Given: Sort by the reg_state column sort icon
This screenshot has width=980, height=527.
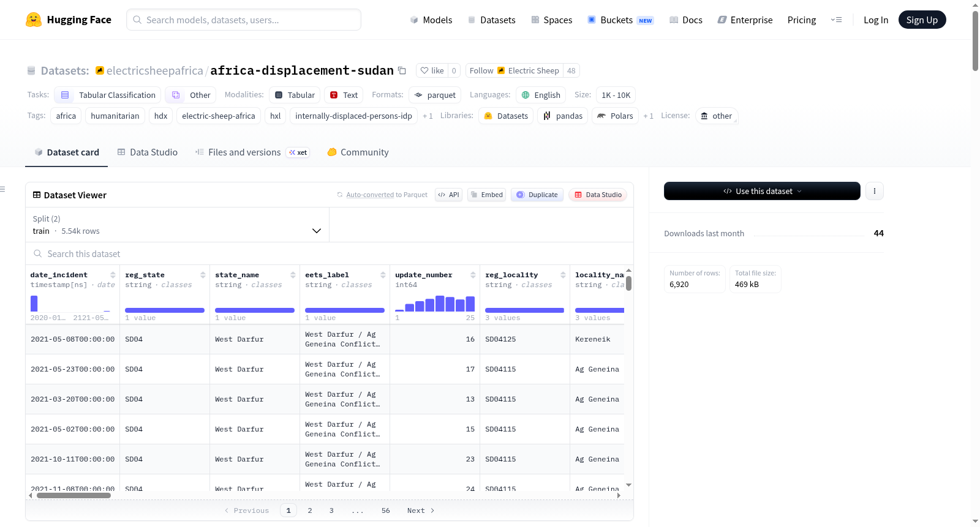Looking at the screenshot, I should point(203,275).
